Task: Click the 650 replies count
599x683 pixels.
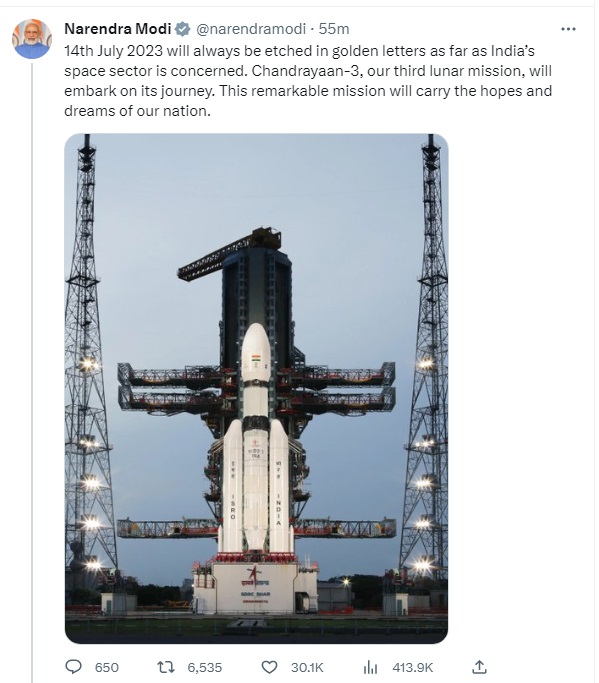Action: [107, 667]
